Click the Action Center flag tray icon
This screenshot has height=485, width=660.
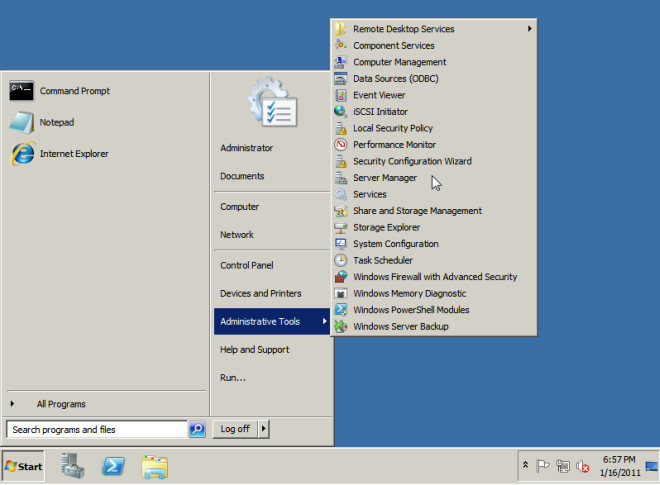[x=543, y=466]
